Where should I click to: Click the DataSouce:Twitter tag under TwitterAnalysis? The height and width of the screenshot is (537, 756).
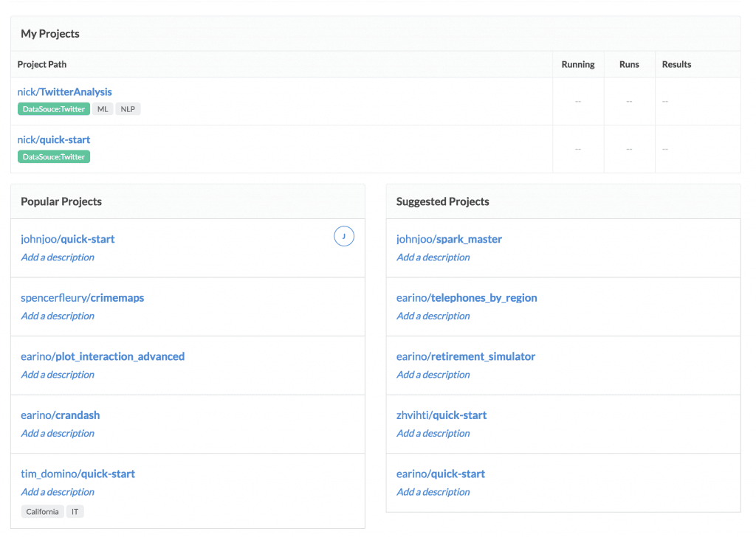53,109
